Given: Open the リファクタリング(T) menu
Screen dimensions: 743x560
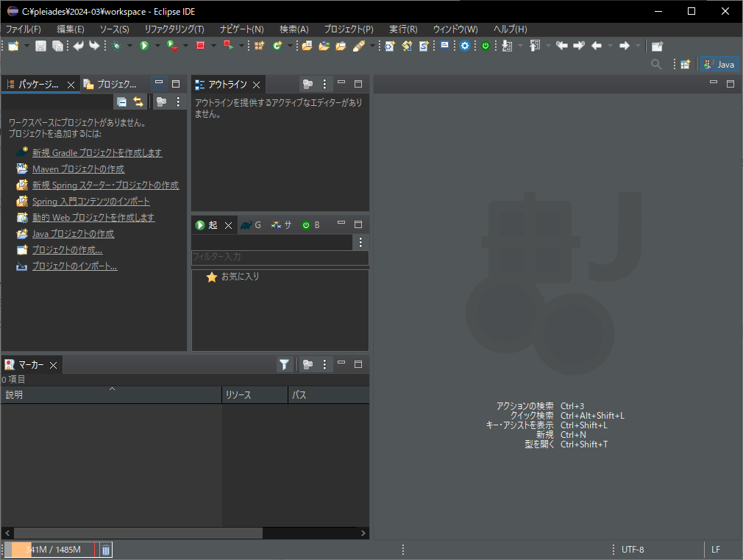Looking at the screenshot, I should tap(174, 29).
